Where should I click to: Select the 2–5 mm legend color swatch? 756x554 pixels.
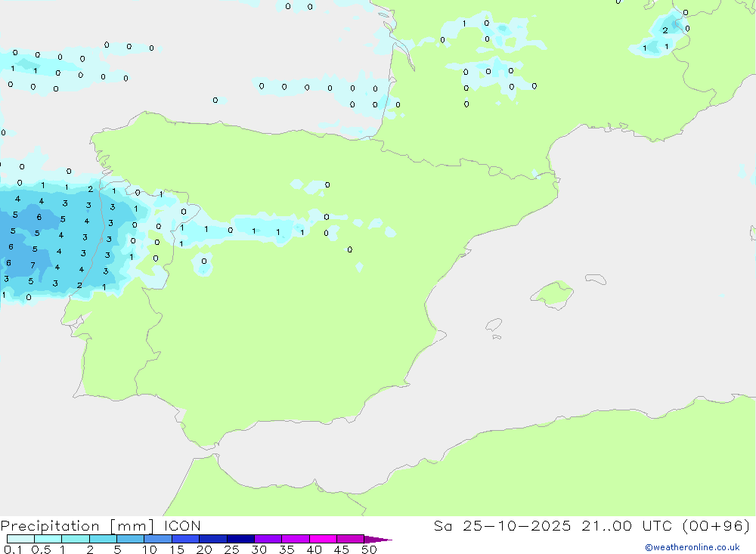[x=103, y=539]
